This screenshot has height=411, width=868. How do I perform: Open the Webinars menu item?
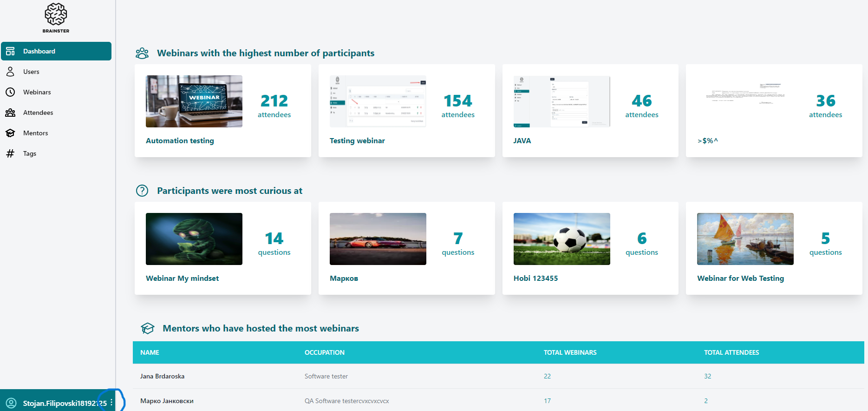37,92
